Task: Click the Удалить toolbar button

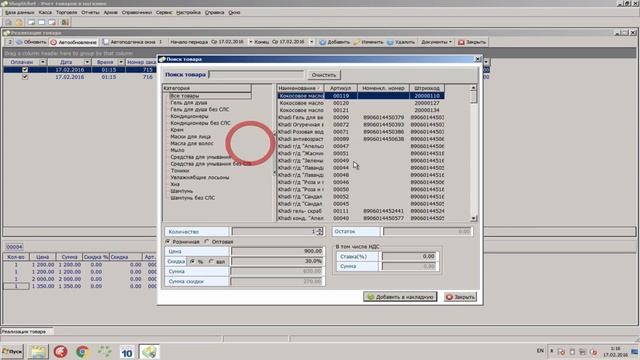Action: click(x=400, y=42)
